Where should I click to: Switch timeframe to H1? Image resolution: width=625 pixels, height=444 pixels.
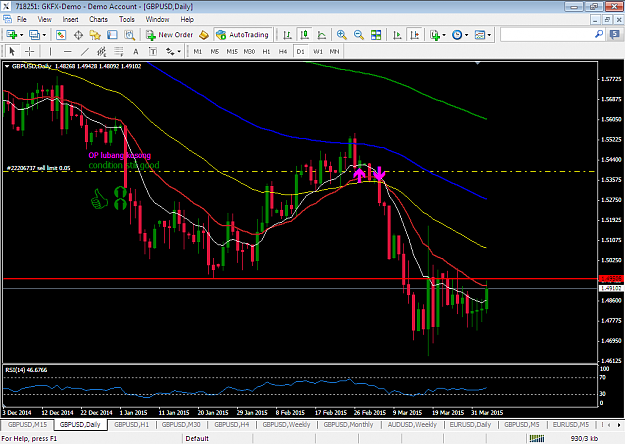(266, 51)
